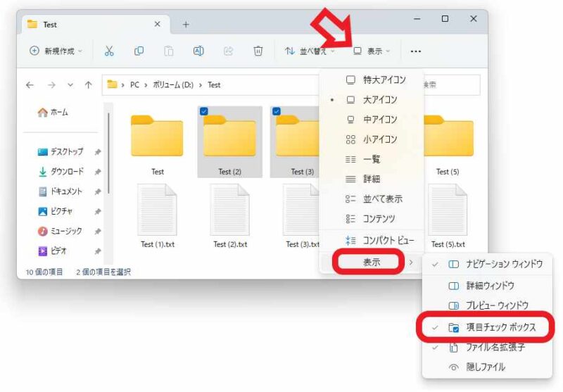Toggle the Hidden items option

click(487, 367)
